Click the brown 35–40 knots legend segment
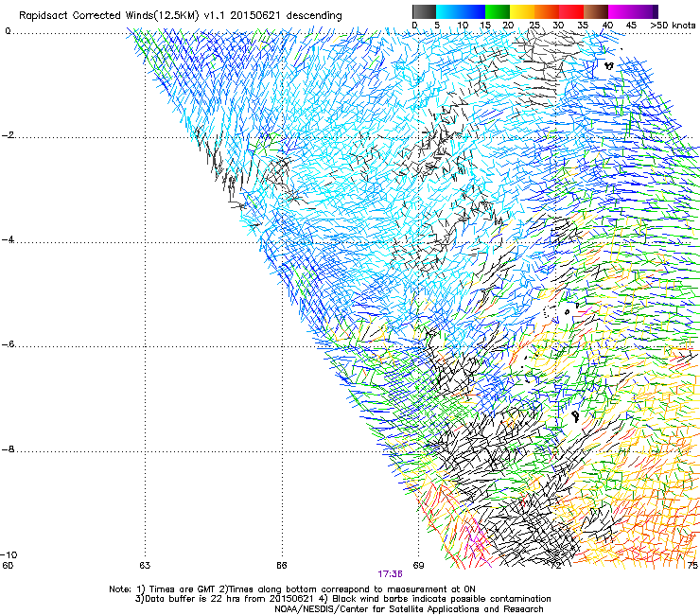Viewport: 700px width, 615px height. pyautogui.click(x=596, y=11)
